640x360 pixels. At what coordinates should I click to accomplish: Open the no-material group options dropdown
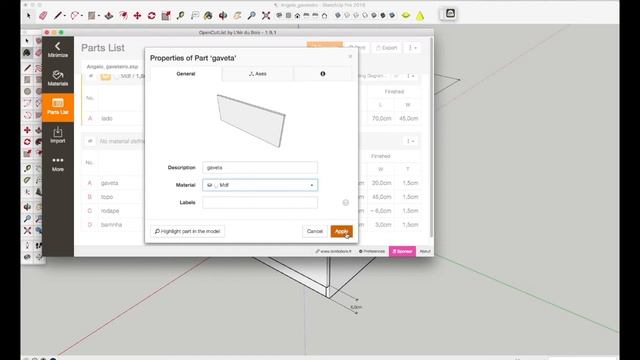pyautogui.click(x=410, y=141)
